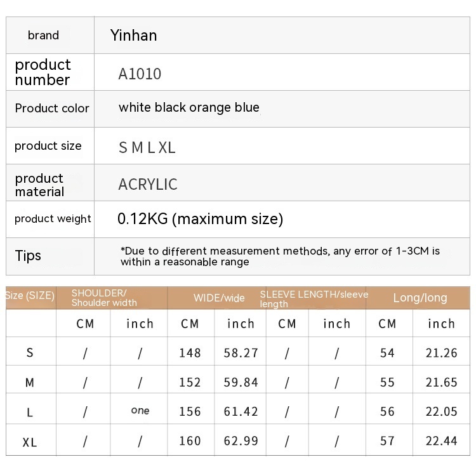Click the 'Size (SIZE)' column header
Screen dimensions: 476x471
click(30, 296)
